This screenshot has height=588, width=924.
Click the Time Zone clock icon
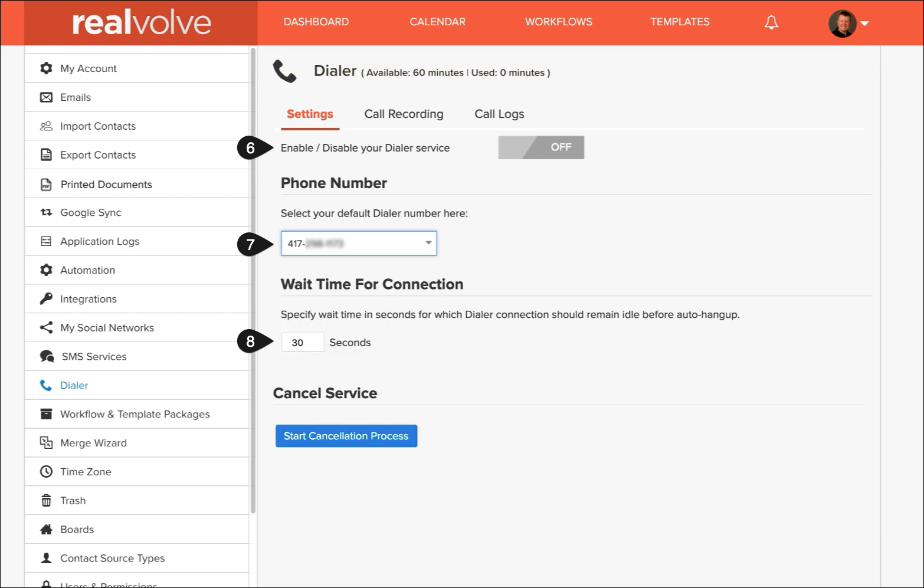(x=46, y=472)
